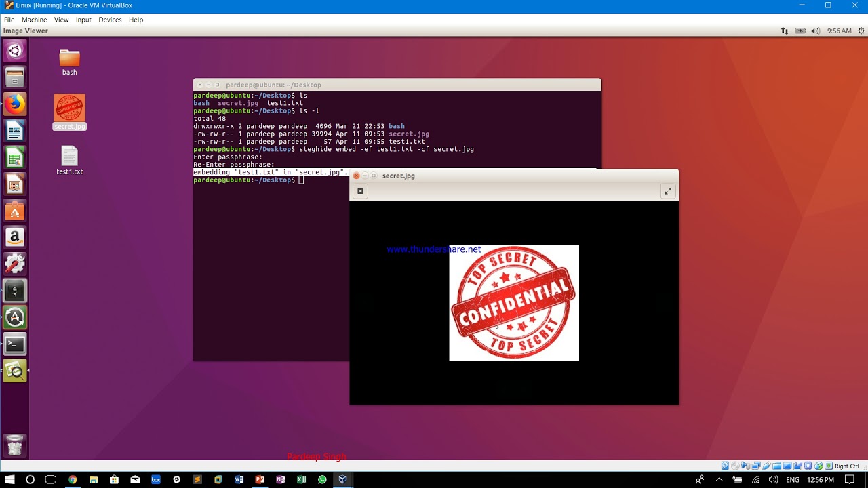Open Windows Task View
The width and height of the screenshot is (868, 488).
pyautogui.click(x=50, y=479)
